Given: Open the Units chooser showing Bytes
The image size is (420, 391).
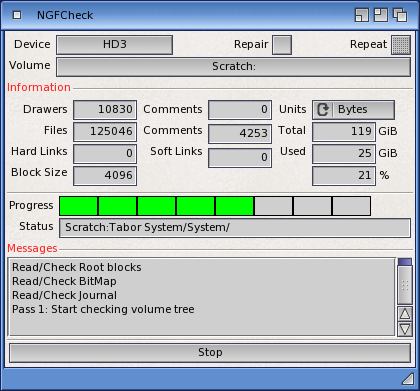Looking at the screenshot, I should (353, 110).
